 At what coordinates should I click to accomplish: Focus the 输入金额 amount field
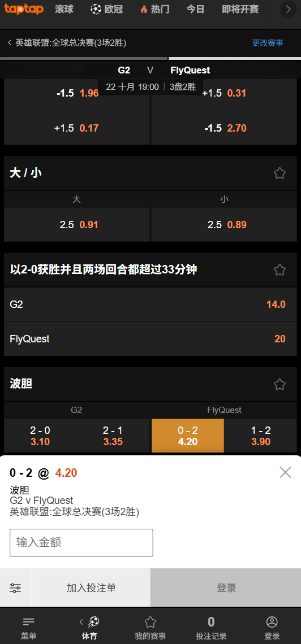pyautogui.click(x=81, y=542)
